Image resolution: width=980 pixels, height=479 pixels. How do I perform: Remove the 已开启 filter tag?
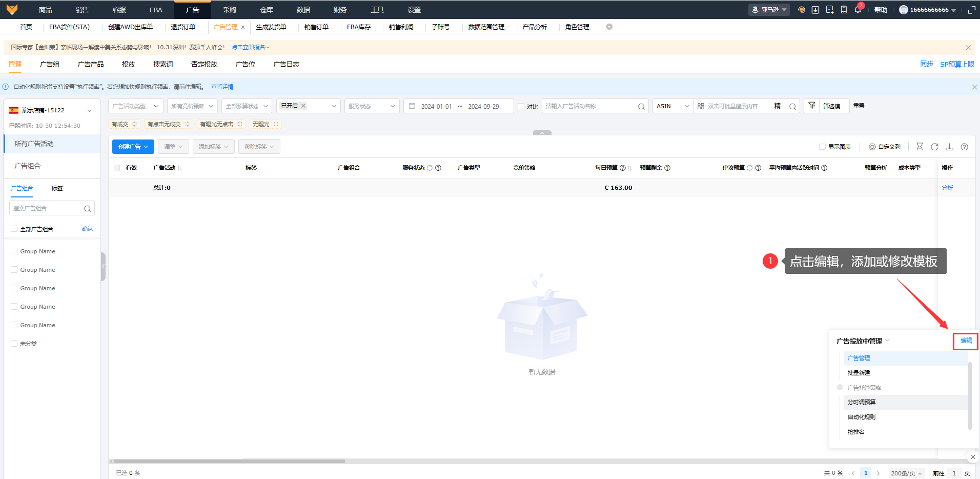coord(303,106)
